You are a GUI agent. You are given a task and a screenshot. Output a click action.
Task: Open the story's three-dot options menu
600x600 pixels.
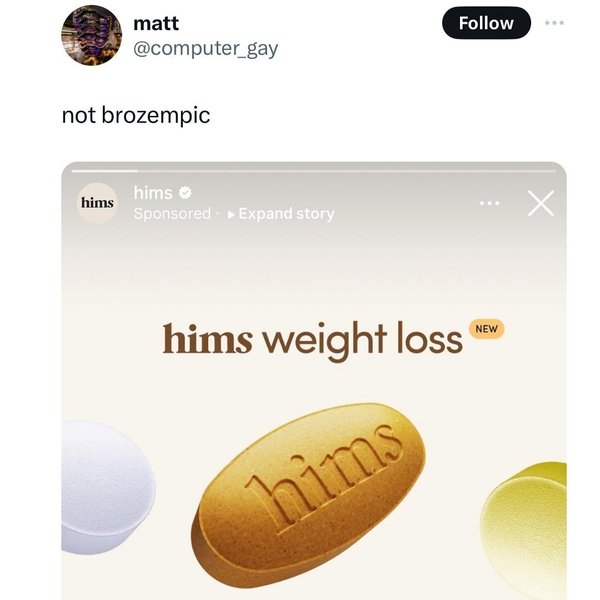point(490,203)
